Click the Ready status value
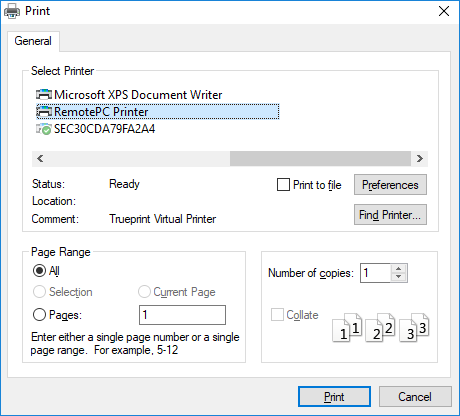The height and width of the screenshot is (416, 460). [x=124, y=184]
